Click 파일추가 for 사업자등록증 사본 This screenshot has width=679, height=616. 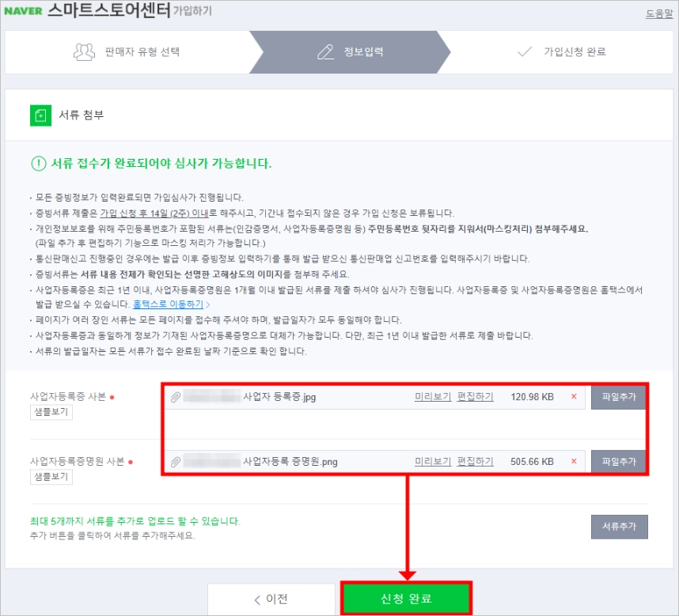(x=619, y=397)
